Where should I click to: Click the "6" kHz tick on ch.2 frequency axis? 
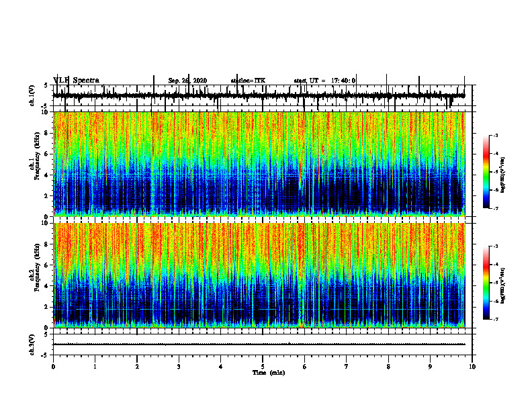pyautogui.click(x=47, y=265)
